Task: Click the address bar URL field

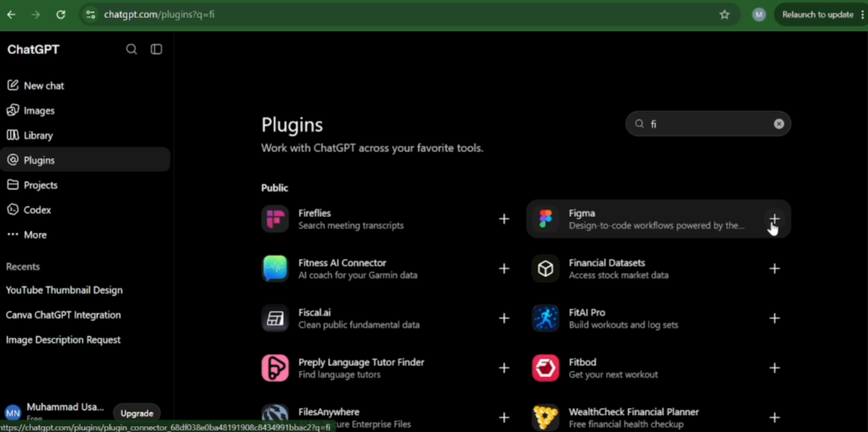Action: click(409, 15)
